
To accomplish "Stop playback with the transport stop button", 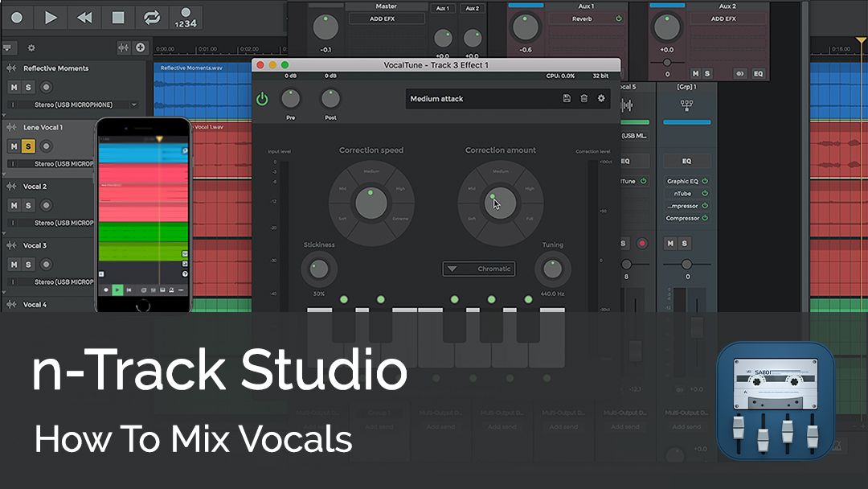I will click(118, 18).
